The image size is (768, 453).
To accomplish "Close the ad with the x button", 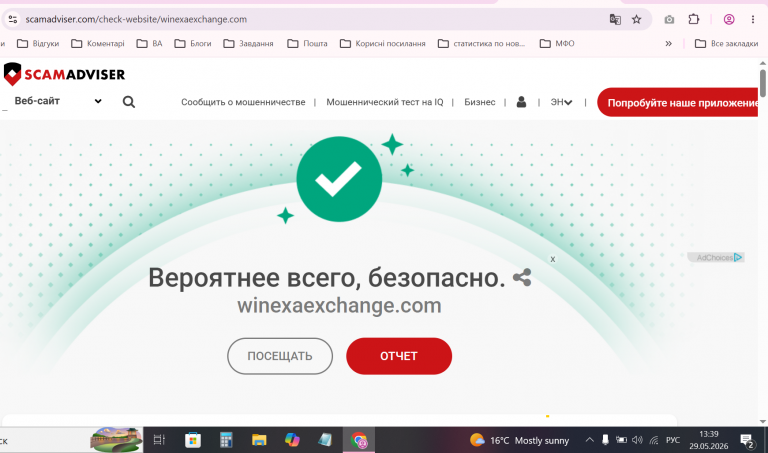I will pos(552,259).
